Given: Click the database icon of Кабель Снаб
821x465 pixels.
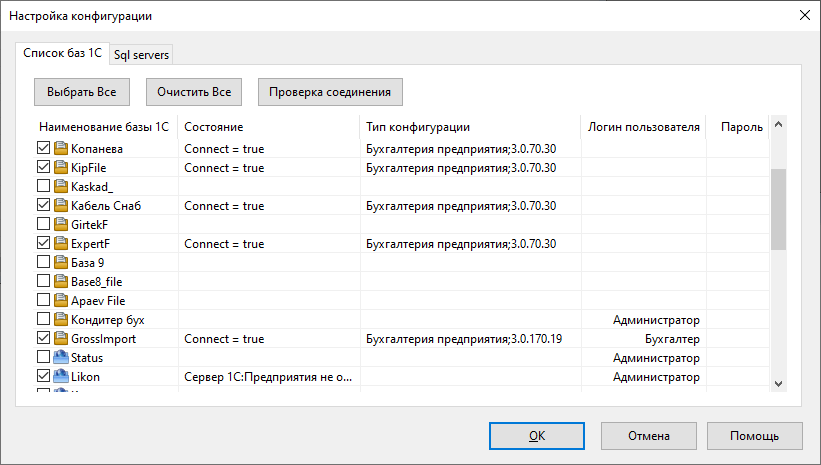Looking at the screenshot, I should coord(61,205).
